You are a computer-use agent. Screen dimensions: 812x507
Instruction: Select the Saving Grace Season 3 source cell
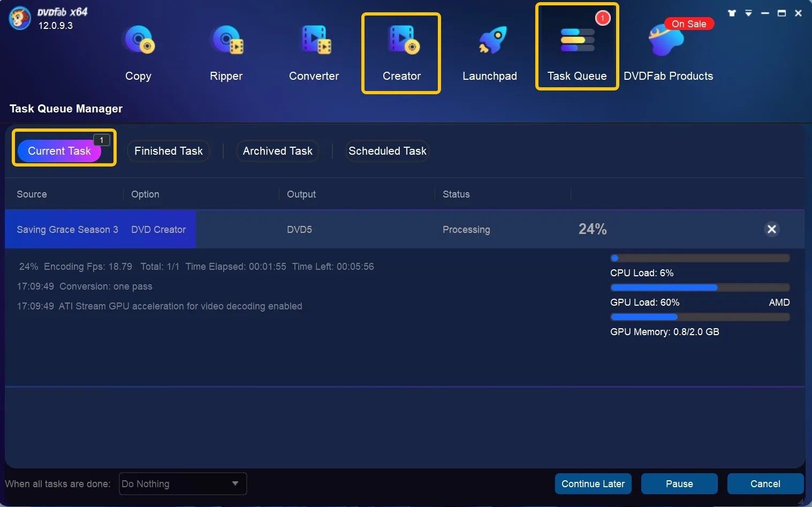[67, 230]
